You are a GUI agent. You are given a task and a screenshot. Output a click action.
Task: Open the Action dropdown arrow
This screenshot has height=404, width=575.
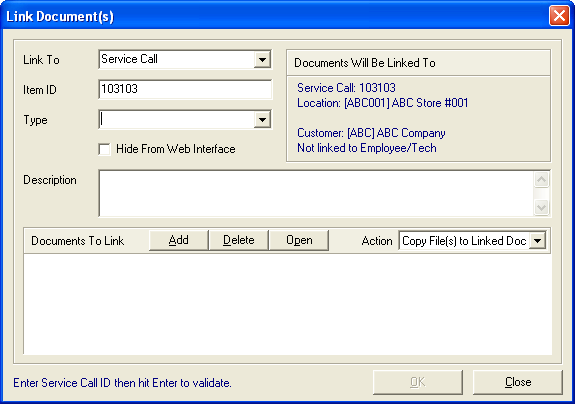(x=538, y=241)
